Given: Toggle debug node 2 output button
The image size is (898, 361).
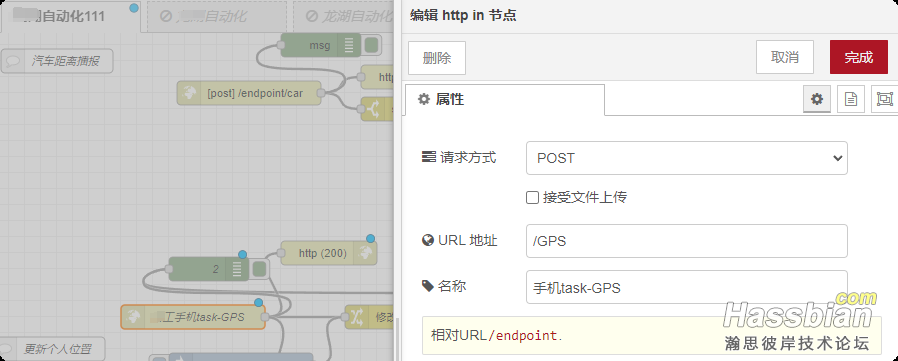Looking at the screenshot, I should click(259, 269).
